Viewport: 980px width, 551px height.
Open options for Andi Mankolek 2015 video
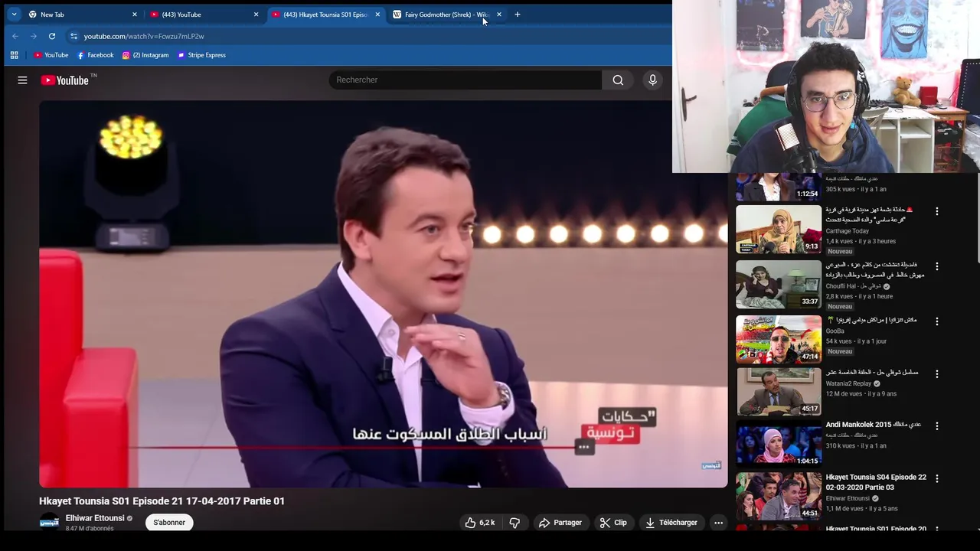pos(936,426)
